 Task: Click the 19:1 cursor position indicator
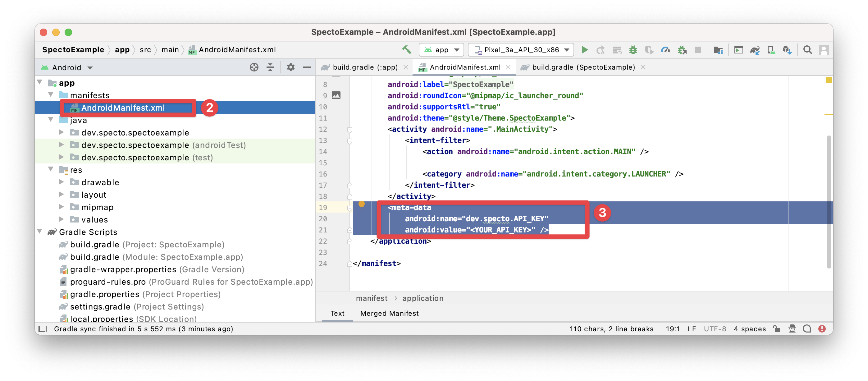point(673,329)
